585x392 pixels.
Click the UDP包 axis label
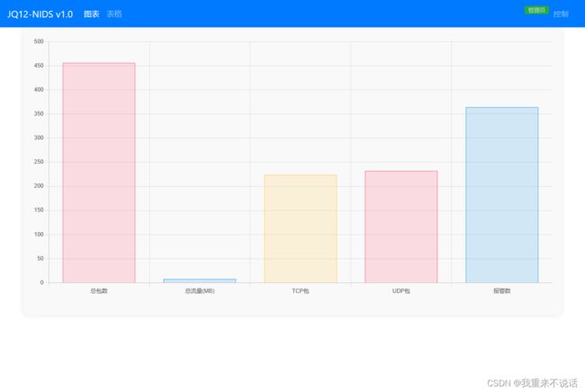400,291
